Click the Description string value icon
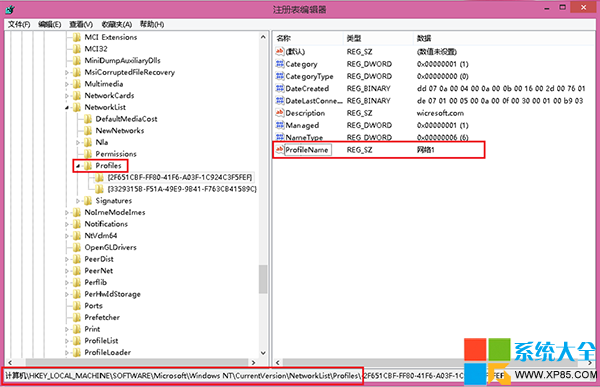Screen dimensions: 600x387 coord(280,113)
